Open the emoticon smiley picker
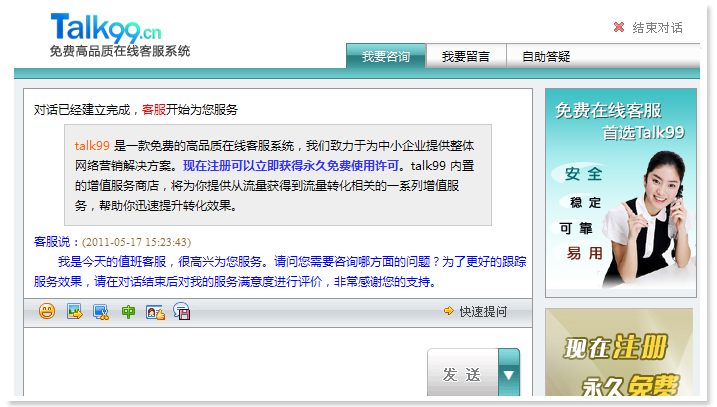Viewport: 717px width, 407px height. pos(47,311)
